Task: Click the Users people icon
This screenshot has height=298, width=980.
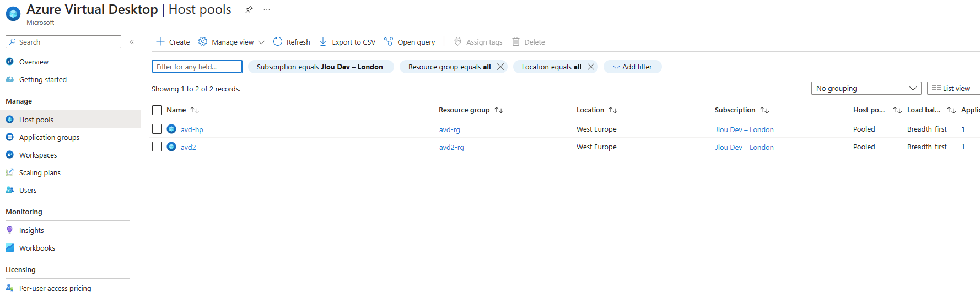Action: [x=9, y=190]
